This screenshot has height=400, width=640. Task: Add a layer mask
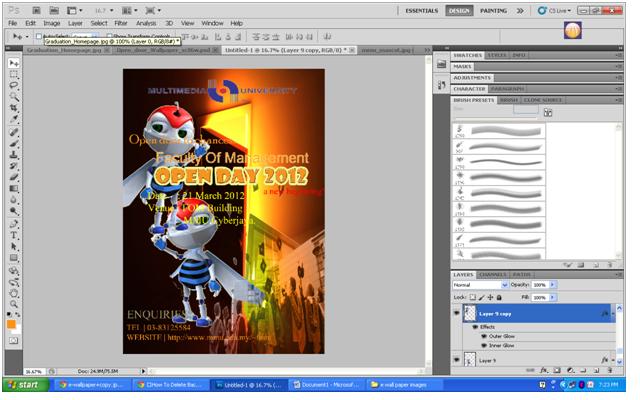click(557, 370)
